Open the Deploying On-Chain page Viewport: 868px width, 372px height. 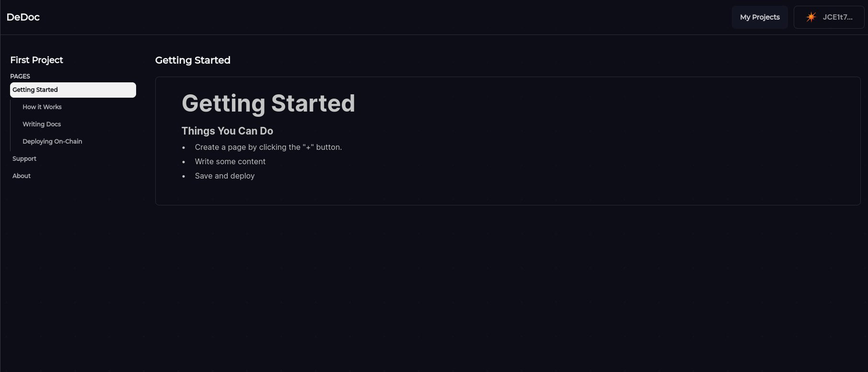pos(52,142)
